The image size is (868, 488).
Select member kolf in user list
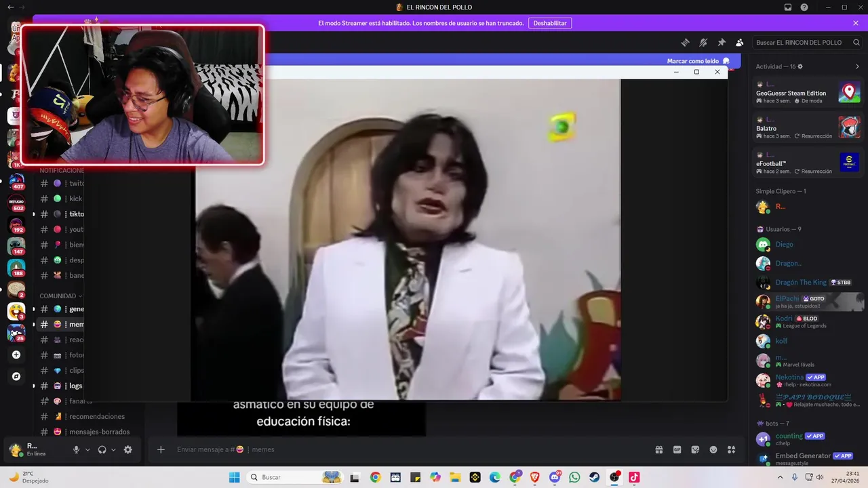[x=808, y=341]
